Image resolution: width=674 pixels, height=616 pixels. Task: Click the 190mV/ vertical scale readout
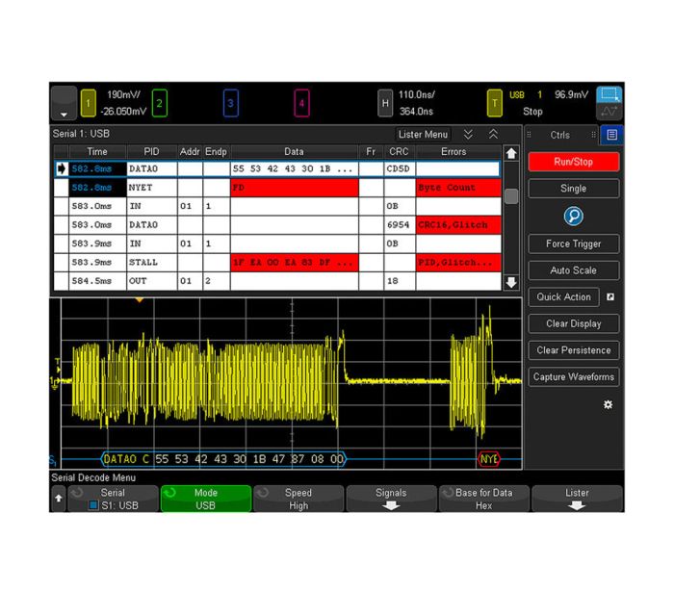[123, 94]
